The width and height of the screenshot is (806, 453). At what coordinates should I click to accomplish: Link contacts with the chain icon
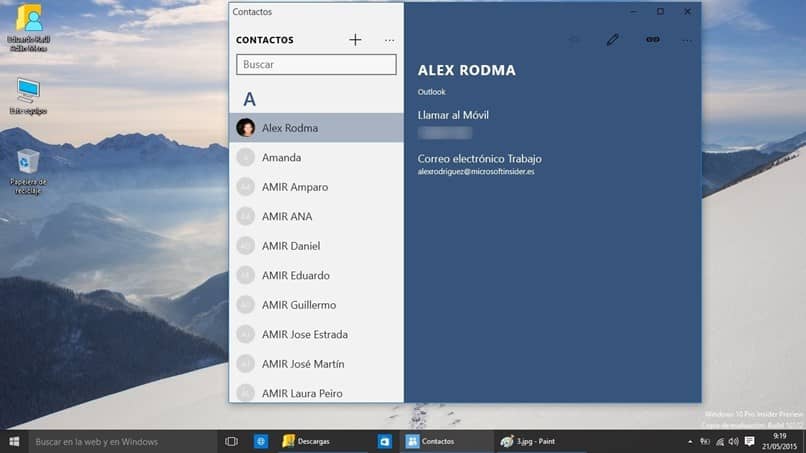point(652,40)
